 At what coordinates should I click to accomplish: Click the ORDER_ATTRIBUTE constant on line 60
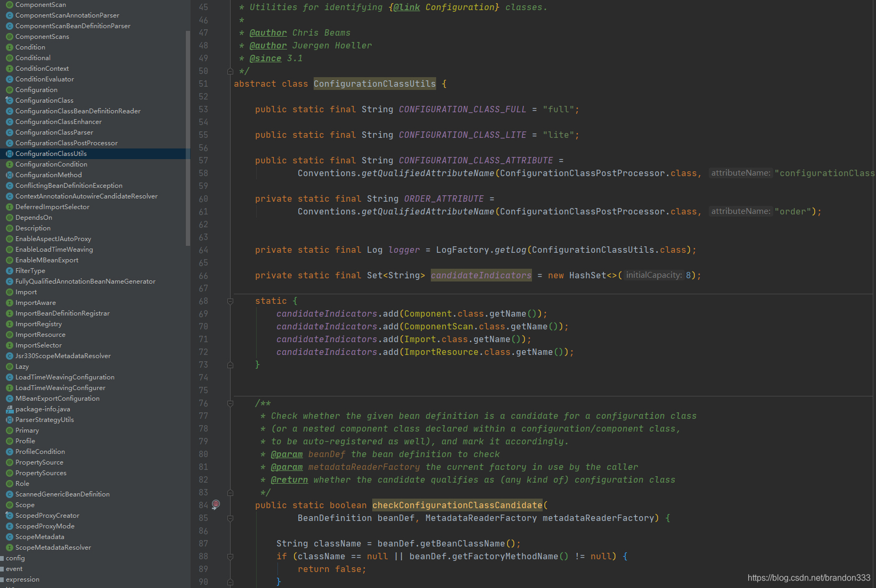point(444,199)
